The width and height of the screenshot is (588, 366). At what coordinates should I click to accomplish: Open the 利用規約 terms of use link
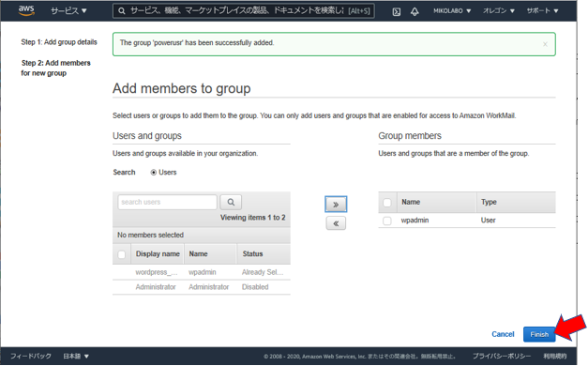(x=554, y=356)
